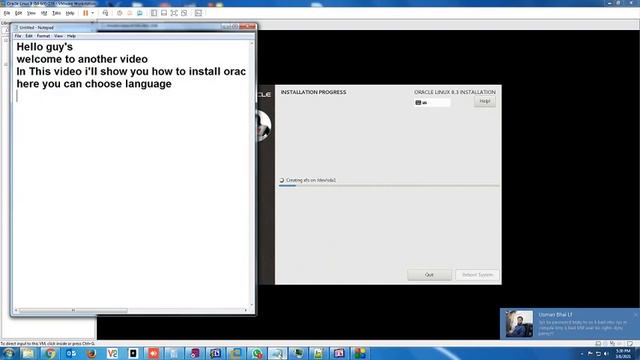This screenshot has width=640, height=360.
Task: Toggle the thumbnail bar view icon
Action: point(164,13)
